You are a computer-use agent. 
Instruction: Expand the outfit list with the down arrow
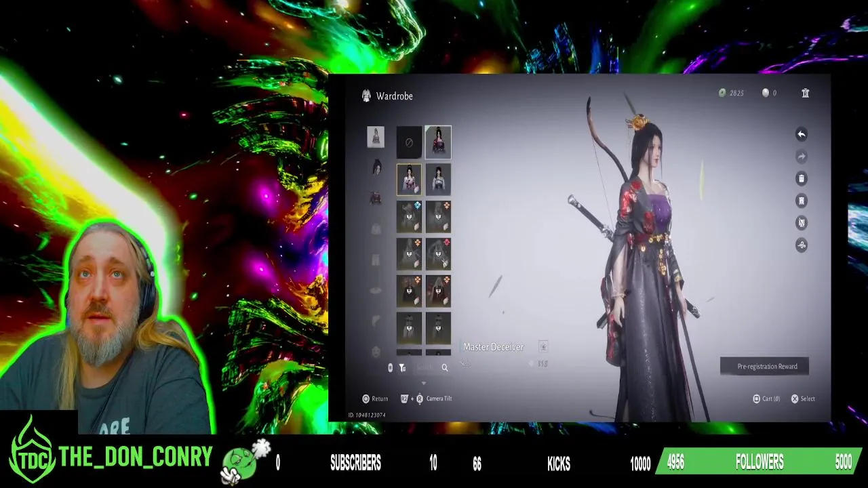point(424,384)
